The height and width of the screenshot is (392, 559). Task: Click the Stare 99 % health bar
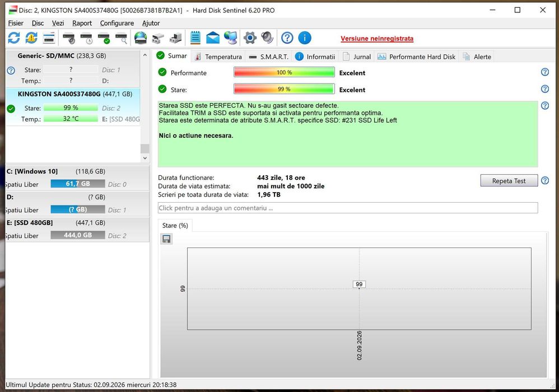284,89
